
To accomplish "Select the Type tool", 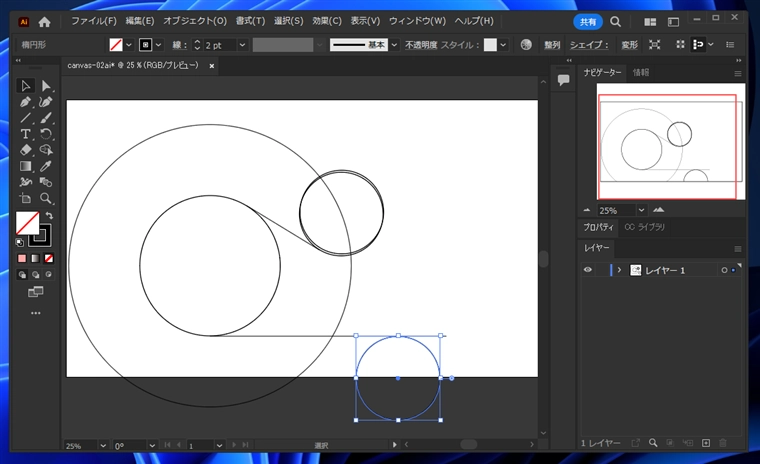I will tap(25, 134).
